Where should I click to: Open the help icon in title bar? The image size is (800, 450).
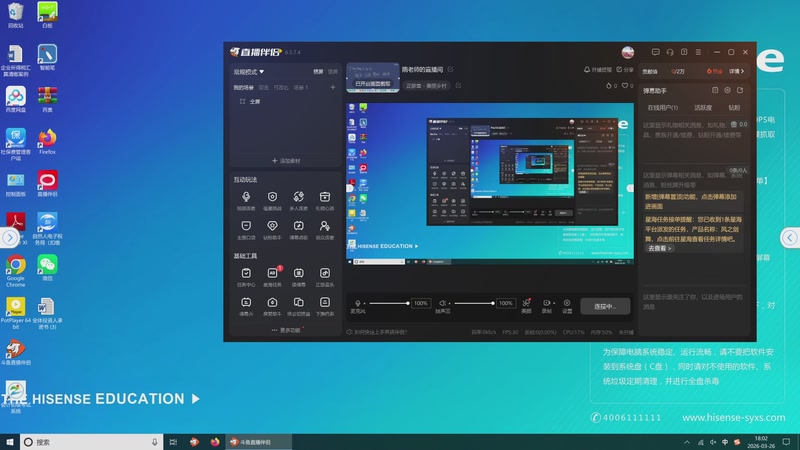(684, 52)
